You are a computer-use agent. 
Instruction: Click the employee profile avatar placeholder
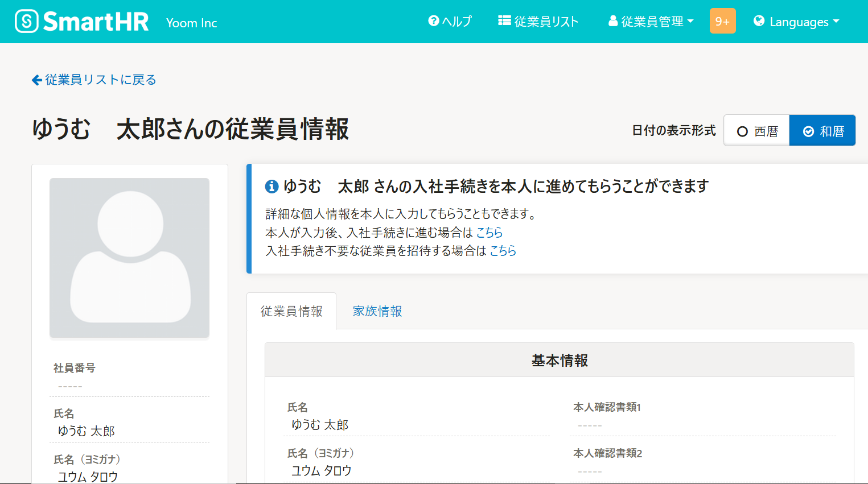[x=130, y=258]
